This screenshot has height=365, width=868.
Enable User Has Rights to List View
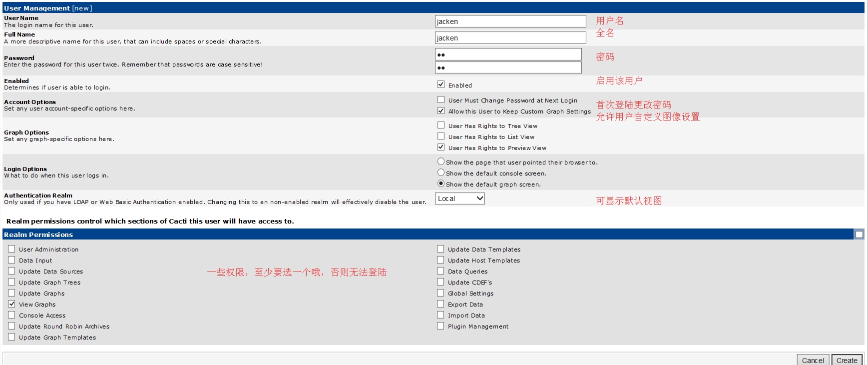(441, 136)
